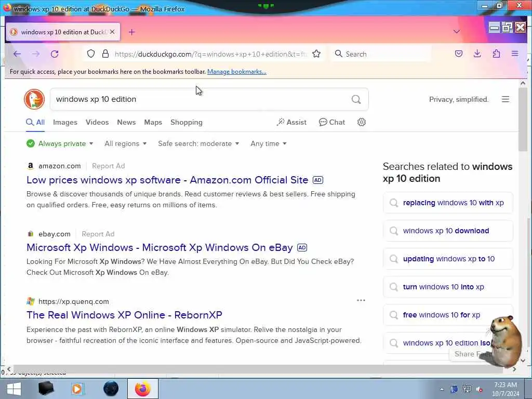Search turn windows 10 into xp
Viewport: 532px width, 399px height.
pos(448,287)
